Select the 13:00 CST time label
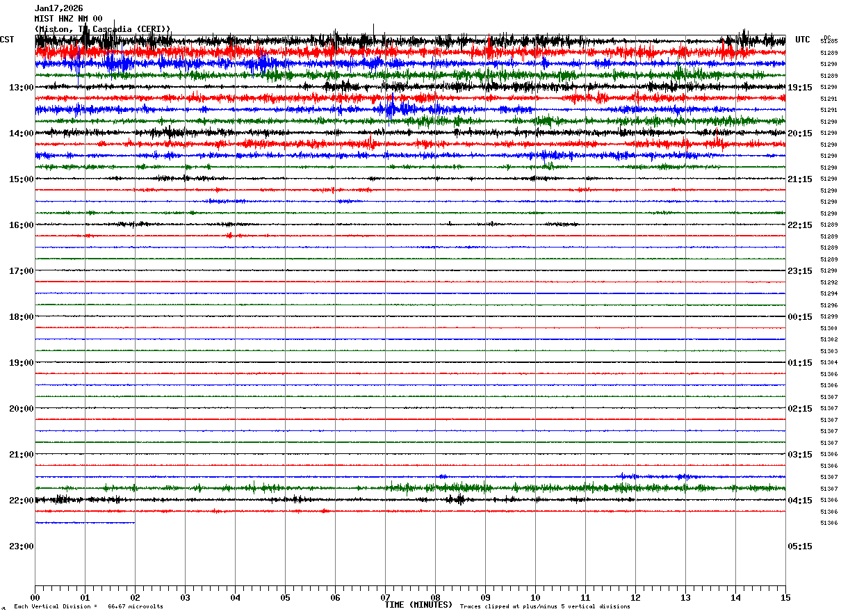 [x=22, y=88]
